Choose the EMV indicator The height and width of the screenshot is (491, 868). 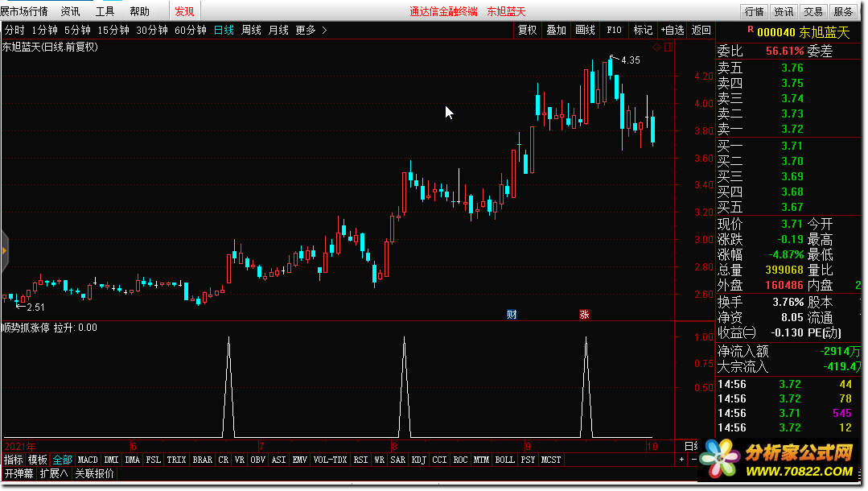299,460
